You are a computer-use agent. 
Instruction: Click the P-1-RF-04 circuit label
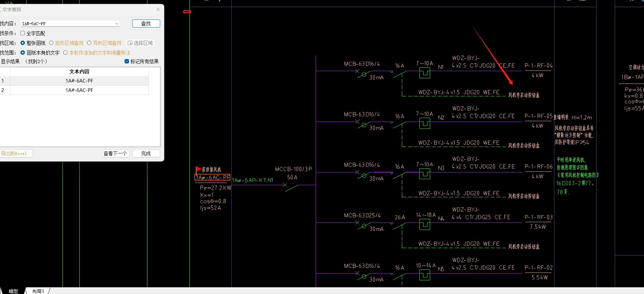click(539, 66)
